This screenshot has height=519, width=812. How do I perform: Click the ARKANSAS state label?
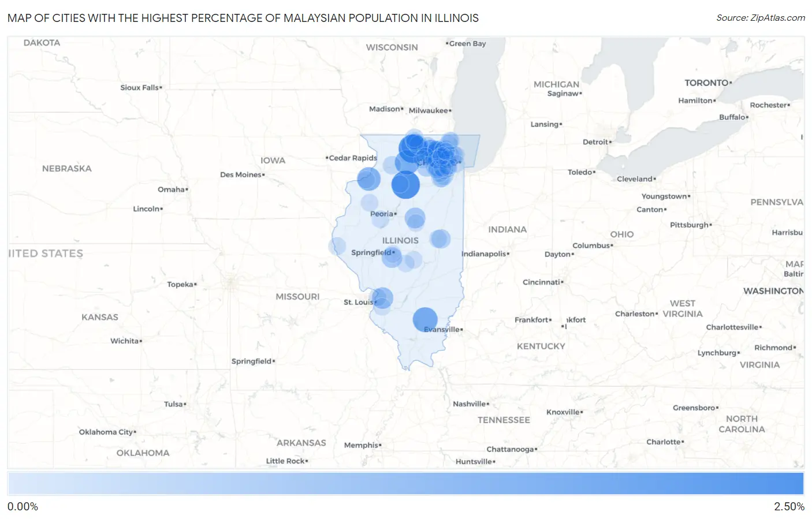tap(301, 443)
